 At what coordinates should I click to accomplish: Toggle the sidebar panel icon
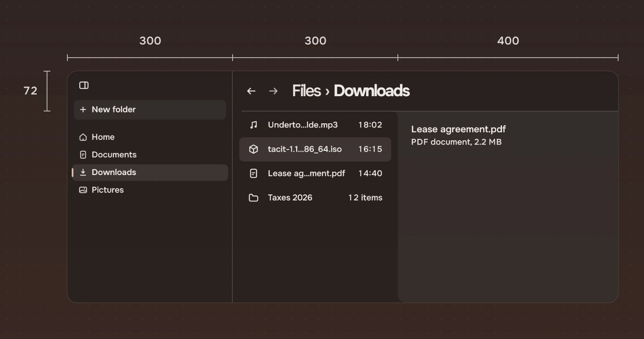pyautogui.click(x=84, y=86)
